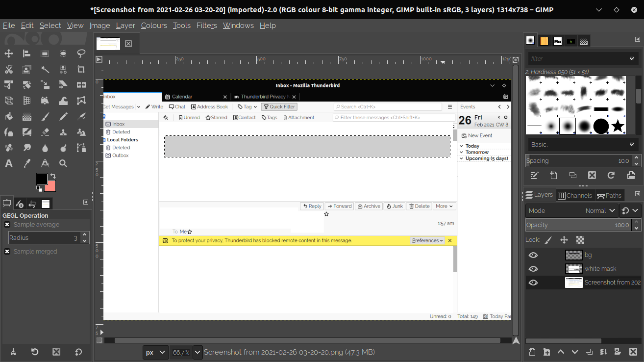The image size is (644, 362).
Task: Toggle Lock pixels paintbrush icon
Action: [x=548, y=240]
